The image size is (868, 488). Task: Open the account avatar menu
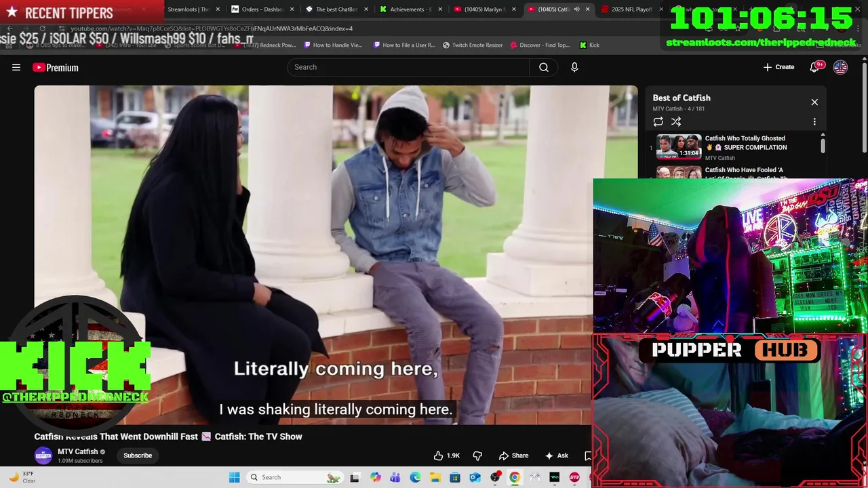coord(840,67)
